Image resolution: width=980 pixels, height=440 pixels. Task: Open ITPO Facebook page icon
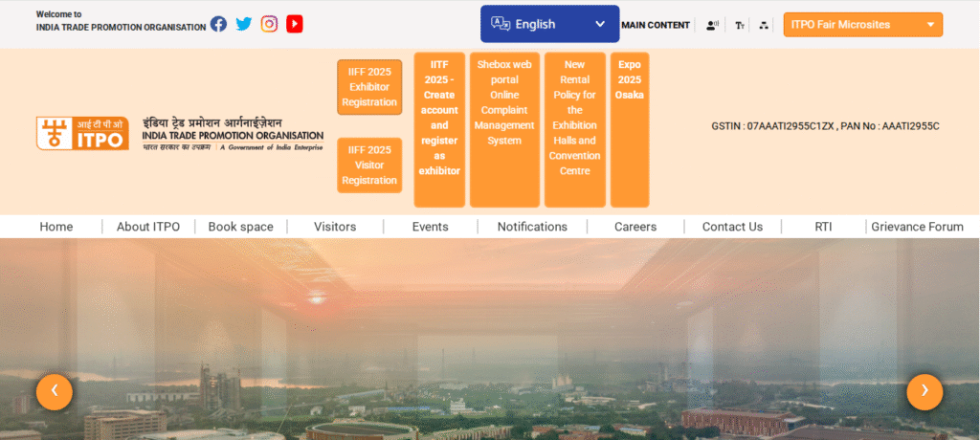coord(218,24)
